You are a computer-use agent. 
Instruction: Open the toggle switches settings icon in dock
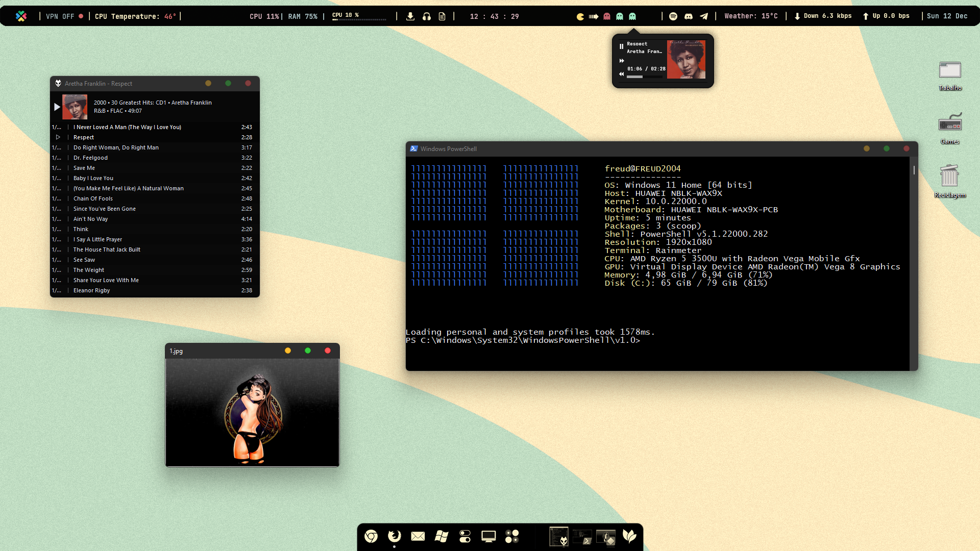point(465,536)
